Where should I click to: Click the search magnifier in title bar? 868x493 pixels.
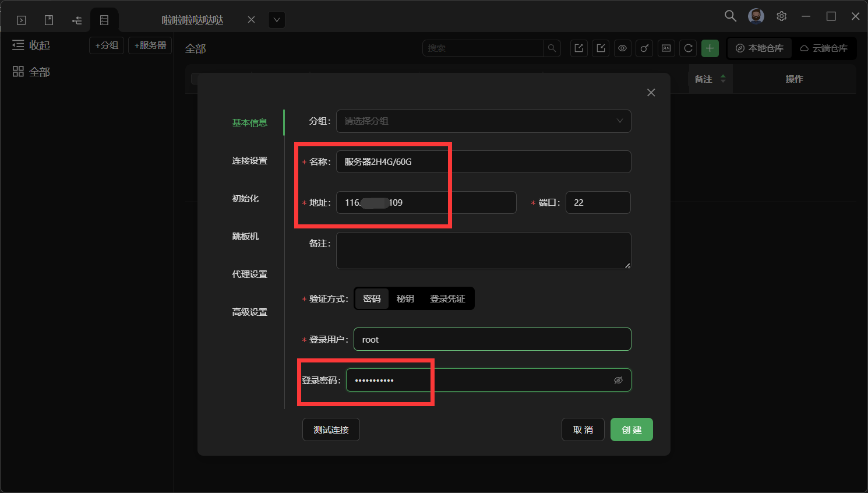[x=730, y=16]
